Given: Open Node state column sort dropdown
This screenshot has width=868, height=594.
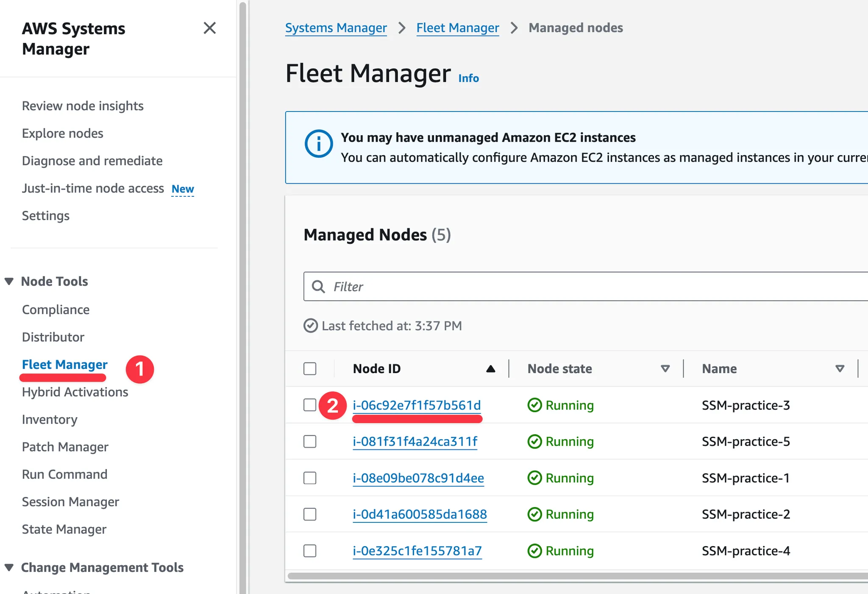Looking at the screenshot, I should 665,369.
